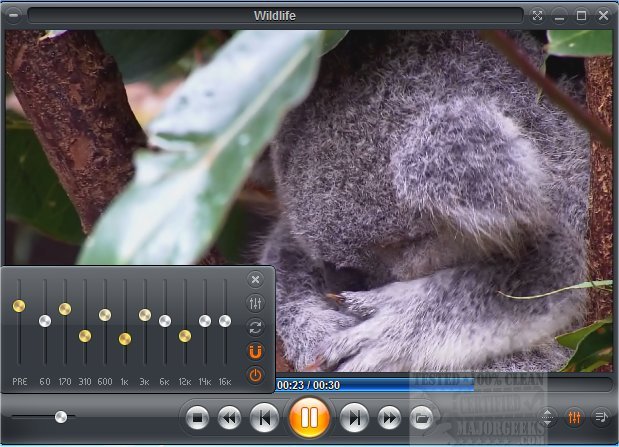
Task: Stop the video playback
Action: (x=198, y=417)
